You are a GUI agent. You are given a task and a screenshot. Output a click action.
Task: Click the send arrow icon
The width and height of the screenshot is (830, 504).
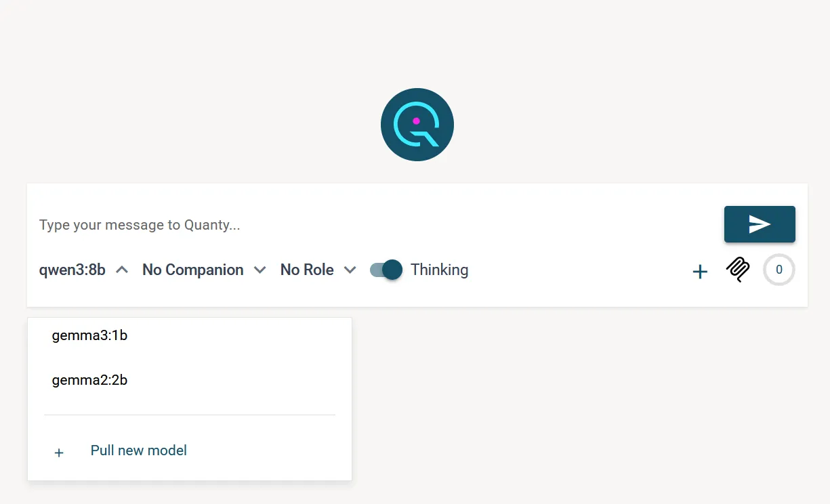point(759,224)
